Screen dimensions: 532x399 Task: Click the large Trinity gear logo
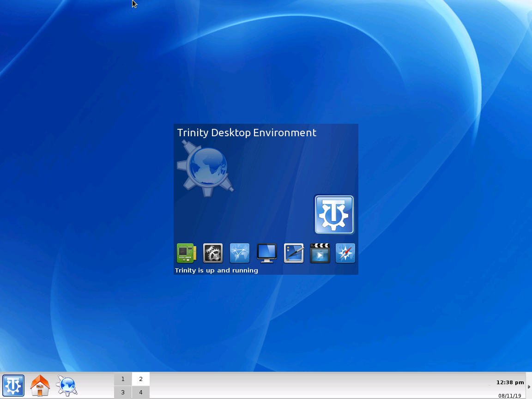click(x=333, y=214)
